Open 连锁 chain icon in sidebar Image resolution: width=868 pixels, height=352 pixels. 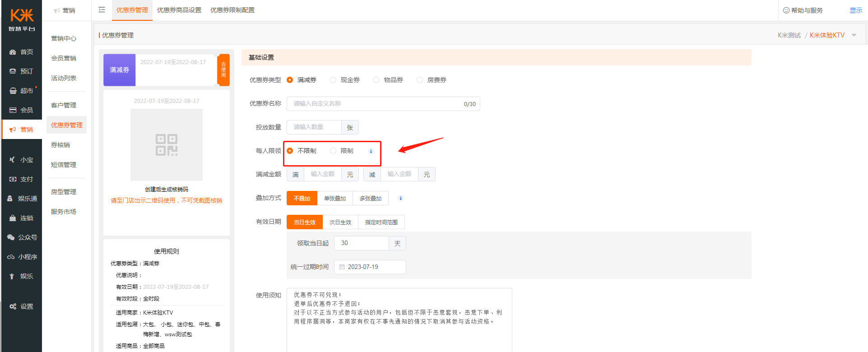click(x=13, y=218)
